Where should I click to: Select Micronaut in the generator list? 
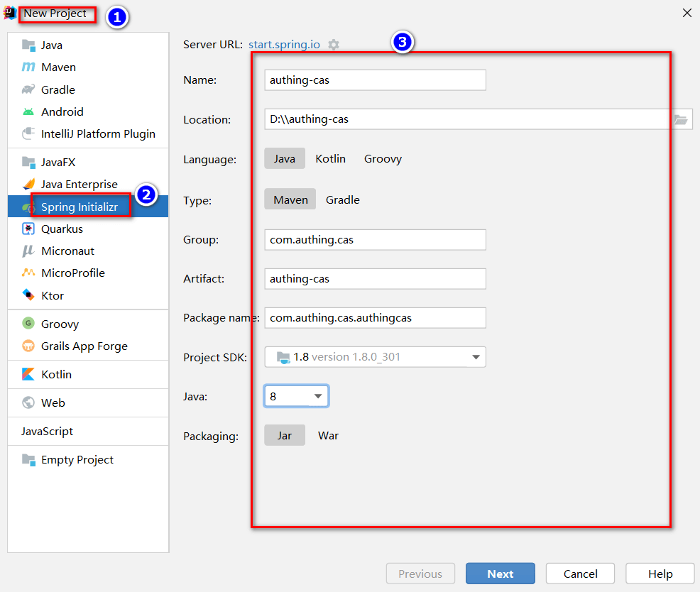[67, 251]
